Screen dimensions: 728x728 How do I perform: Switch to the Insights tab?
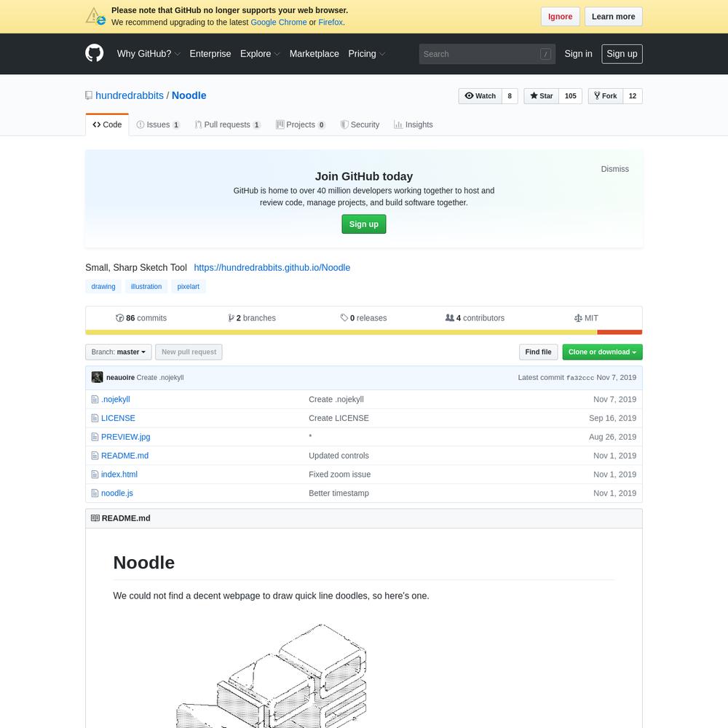pyautogui.click(x=414, y=124)
